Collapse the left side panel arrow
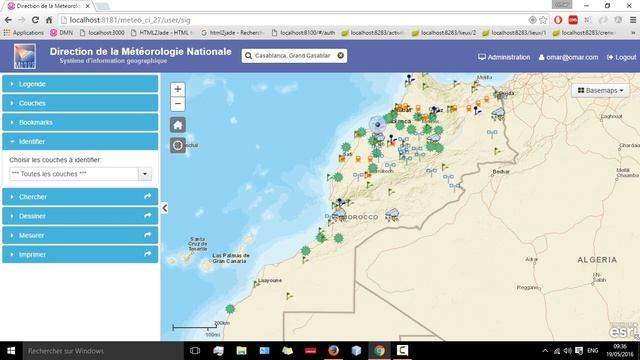Screen dimensions: 640x360 tap(164, 208)
